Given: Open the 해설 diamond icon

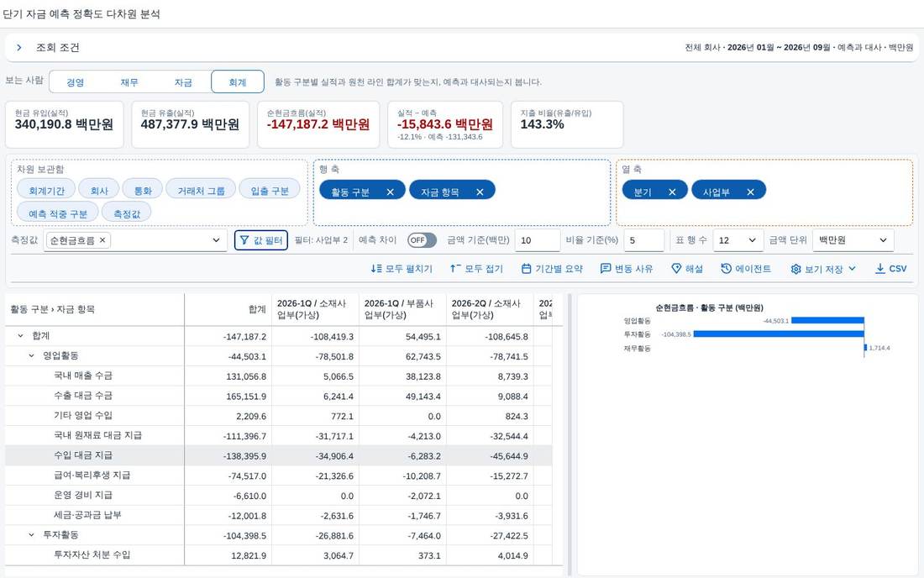Looking at the screenshot, I should click(x=676, y=269).
